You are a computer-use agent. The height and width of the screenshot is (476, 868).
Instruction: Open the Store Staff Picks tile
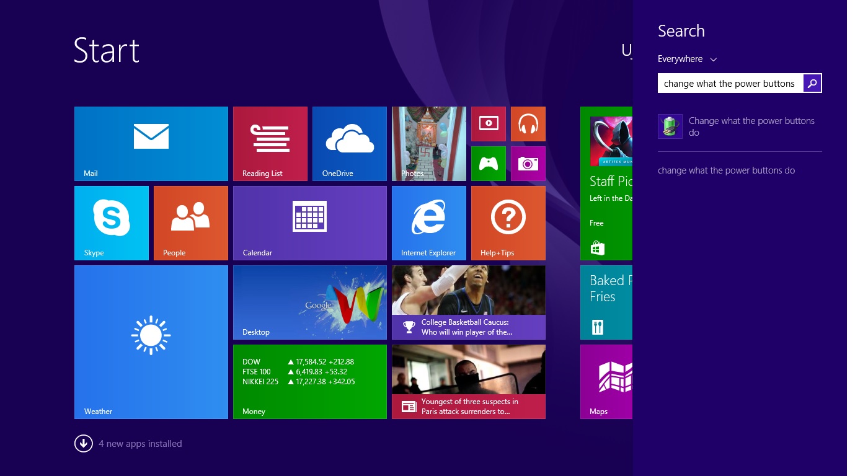click(606, 183)
